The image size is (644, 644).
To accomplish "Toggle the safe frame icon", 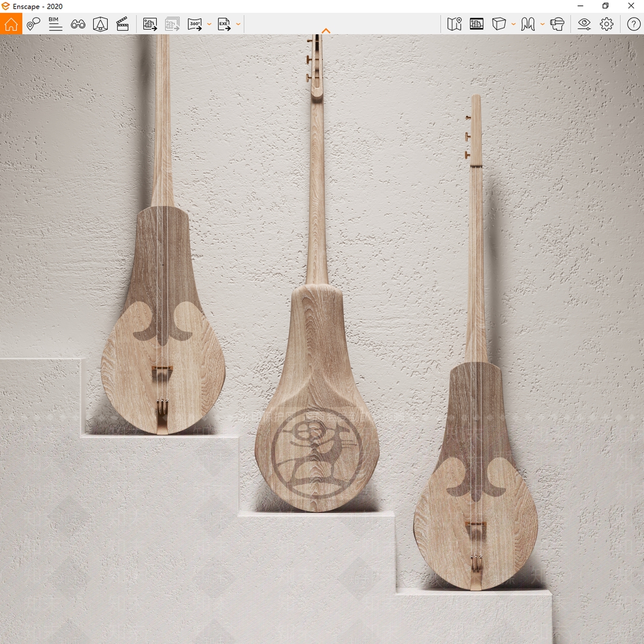I will (477, 24).
